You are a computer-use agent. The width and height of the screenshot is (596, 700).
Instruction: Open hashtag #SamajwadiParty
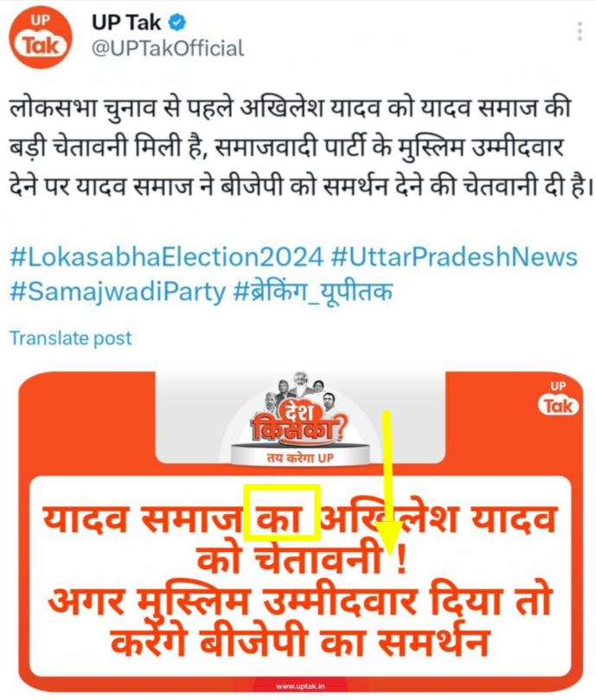point(118,292)
